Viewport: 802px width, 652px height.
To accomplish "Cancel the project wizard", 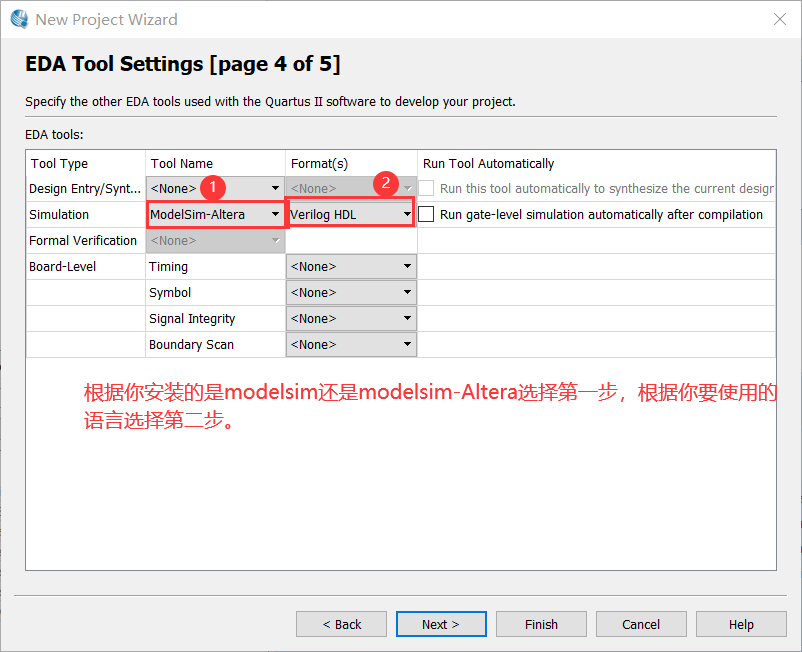I will coord(641,624).
